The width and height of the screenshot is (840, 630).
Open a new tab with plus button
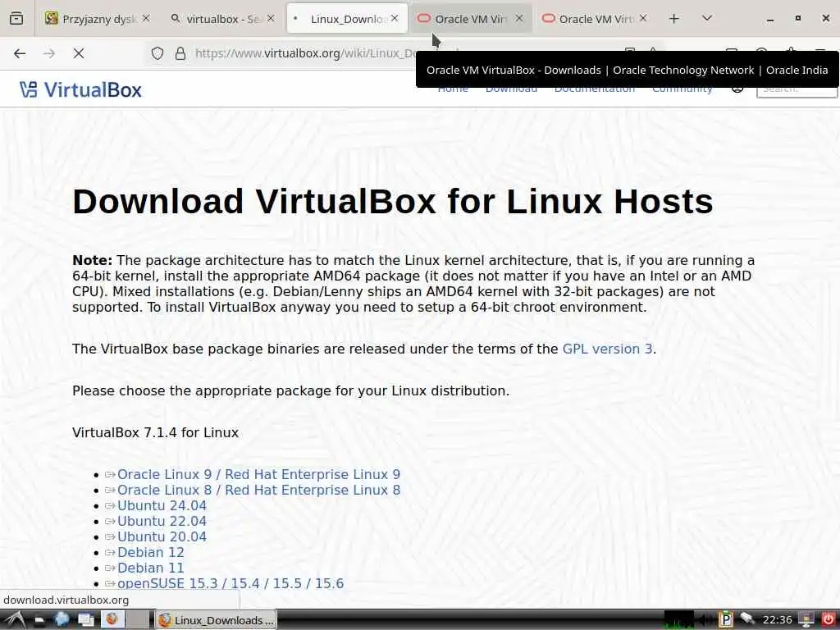pos(674,18)
